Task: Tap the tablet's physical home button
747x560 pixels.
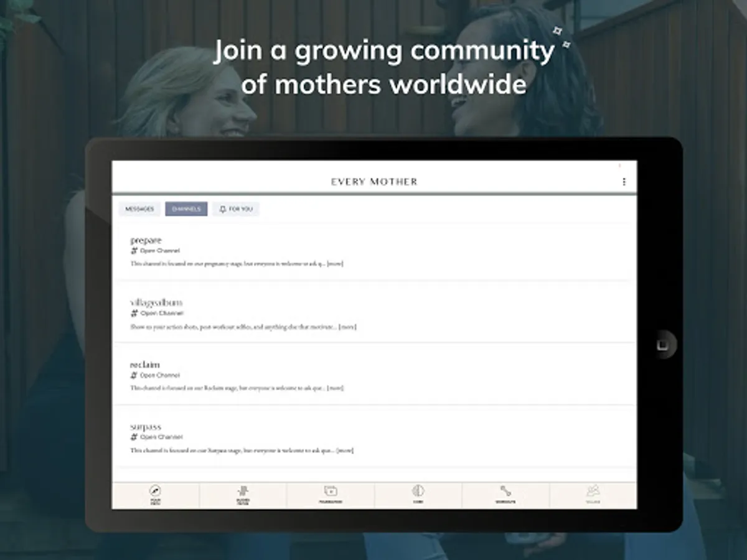Action: (664, 344)
